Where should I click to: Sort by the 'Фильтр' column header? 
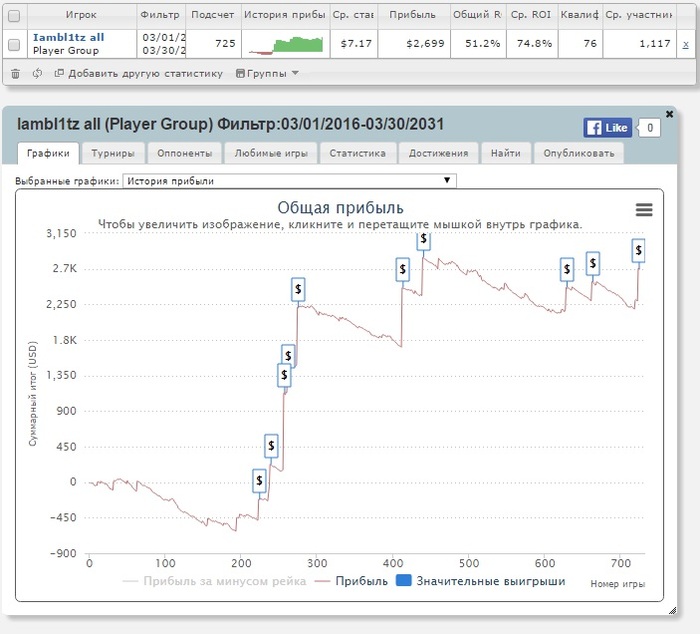point(160,15)
